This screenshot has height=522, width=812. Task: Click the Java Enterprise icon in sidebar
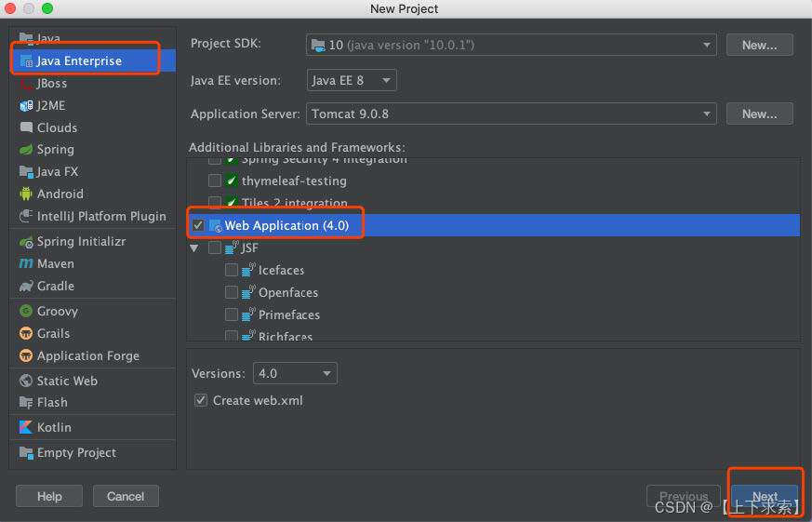pos(26,61)
